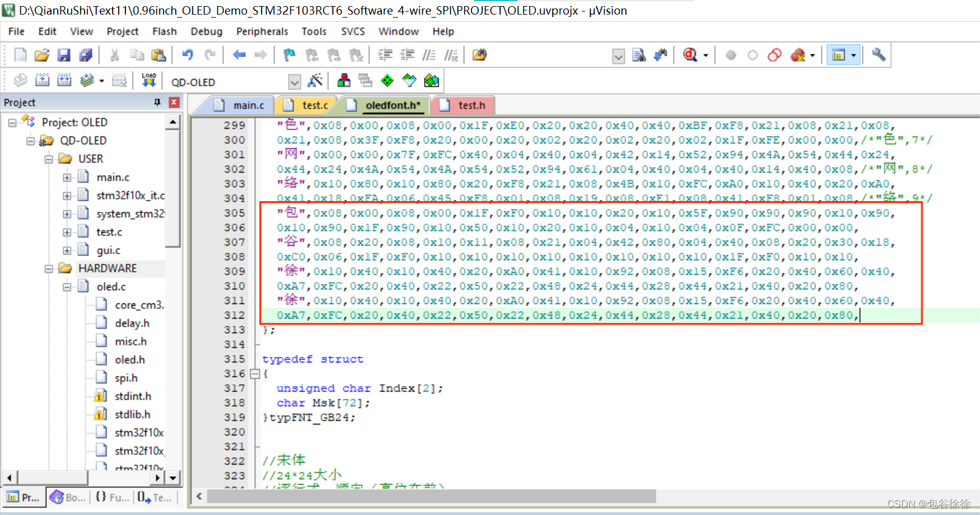Click the Translate file icon

20,80
